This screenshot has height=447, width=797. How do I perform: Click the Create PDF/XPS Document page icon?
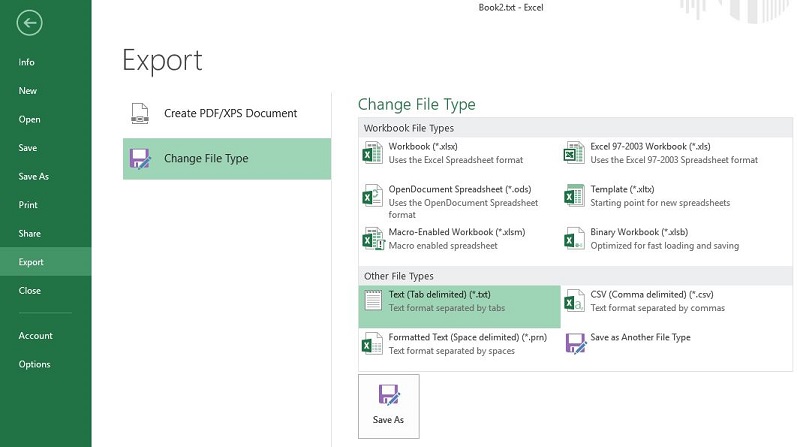140,113
